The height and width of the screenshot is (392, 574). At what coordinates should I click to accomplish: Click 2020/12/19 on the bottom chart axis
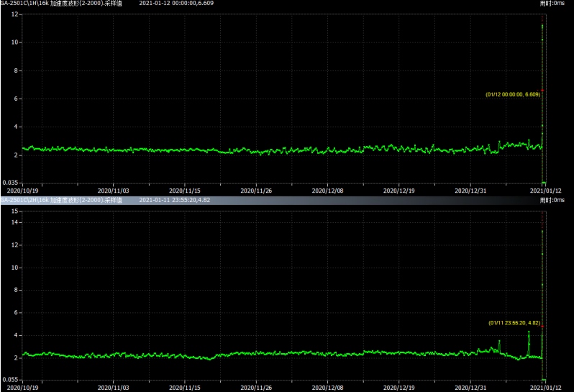[400, 387]
